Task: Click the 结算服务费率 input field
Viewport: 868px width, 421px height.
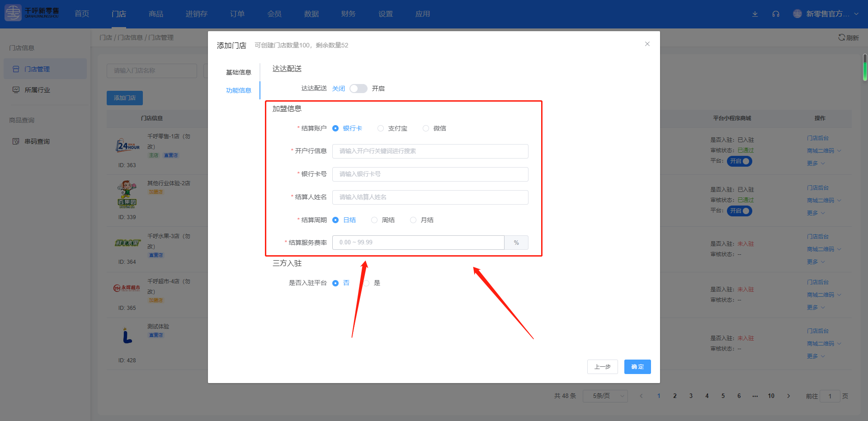Action: tap(418, 243)
